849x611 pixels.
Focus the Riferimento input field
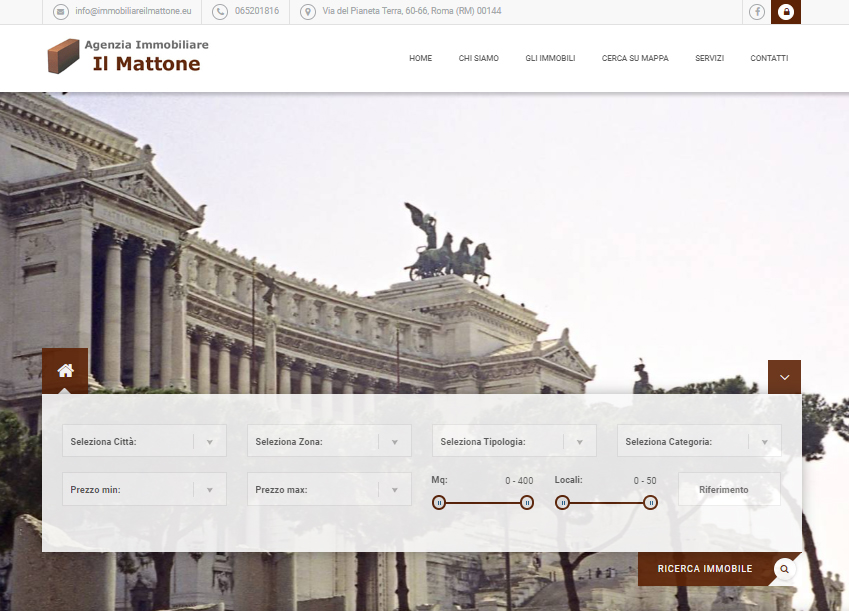(729, 489)
